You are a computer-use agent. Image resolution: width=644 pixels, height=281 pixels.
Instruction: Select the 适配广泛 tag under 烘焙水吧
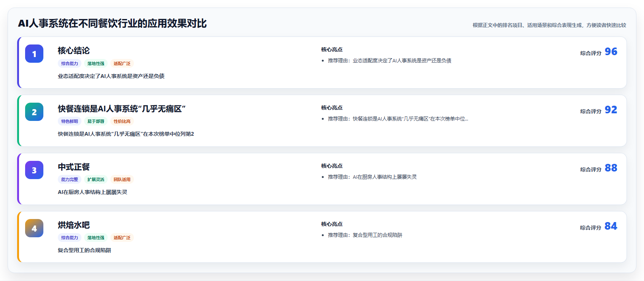pos(122,238)
